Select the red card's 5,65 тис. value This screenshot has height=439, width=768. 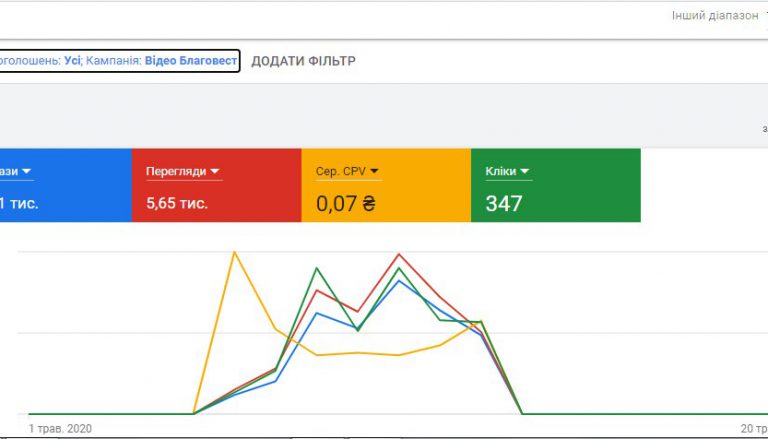pyautogui.click(x=177, y=203)
